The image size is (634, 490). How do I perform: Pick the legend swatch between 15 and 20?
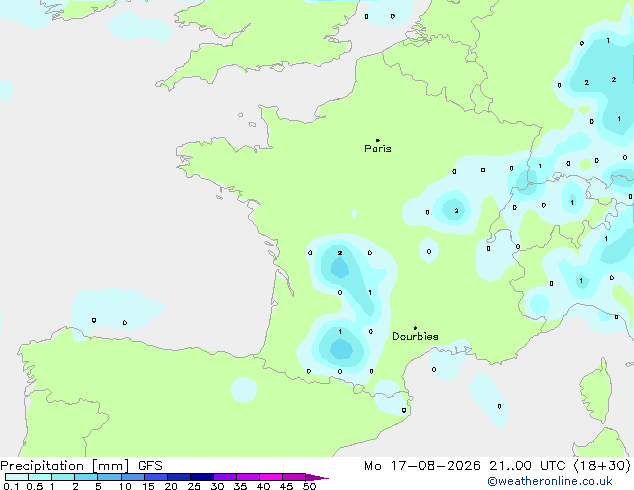[156, 477]
